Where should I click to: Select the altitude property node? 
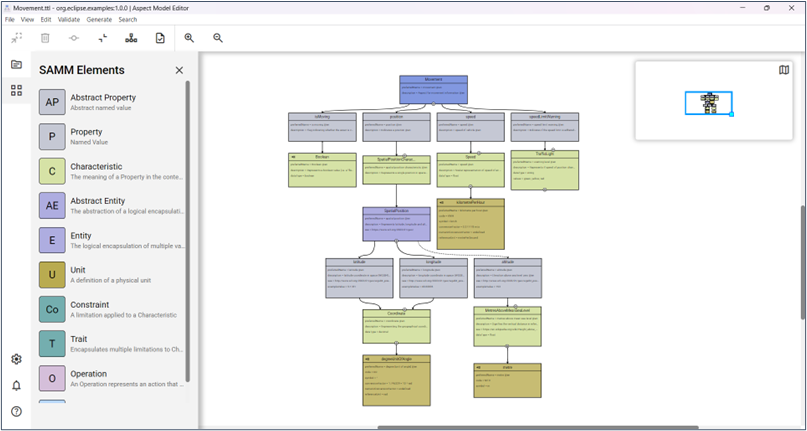click(507, 278)
